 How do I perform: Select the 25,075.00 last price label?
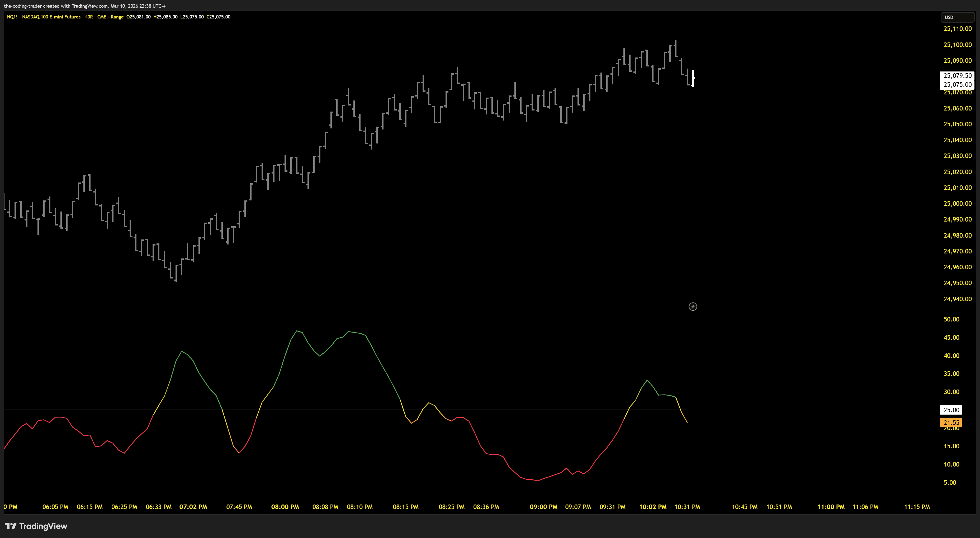coord(957,84)
